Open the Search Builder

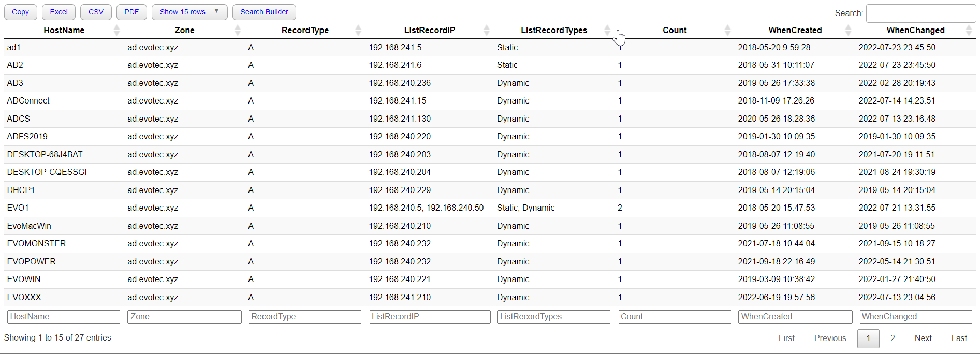(x=264, y=12)
